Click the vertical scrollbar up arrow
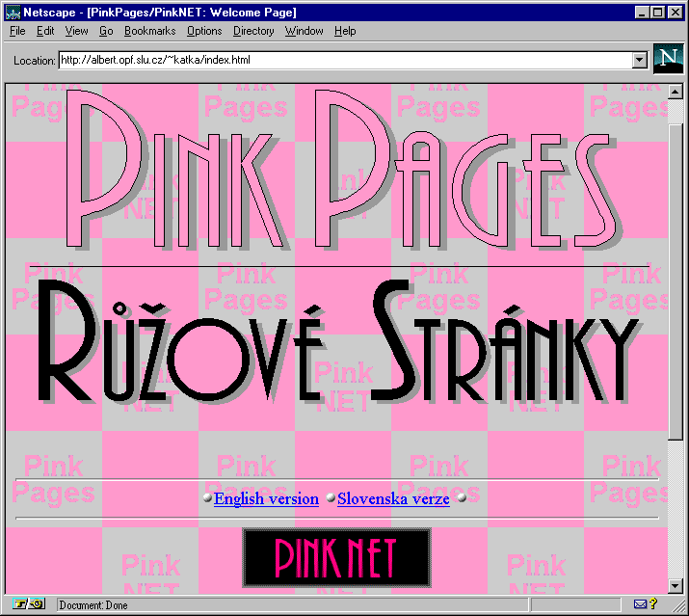The image size is (689, 616). [x=675, y=92]
